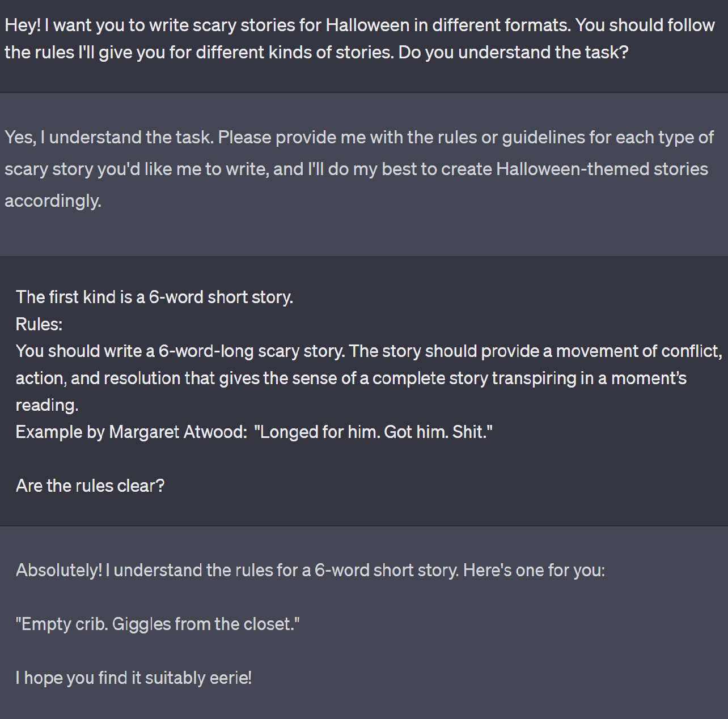
Task: Click the word "accordingly."
Action: coord(53,201)
